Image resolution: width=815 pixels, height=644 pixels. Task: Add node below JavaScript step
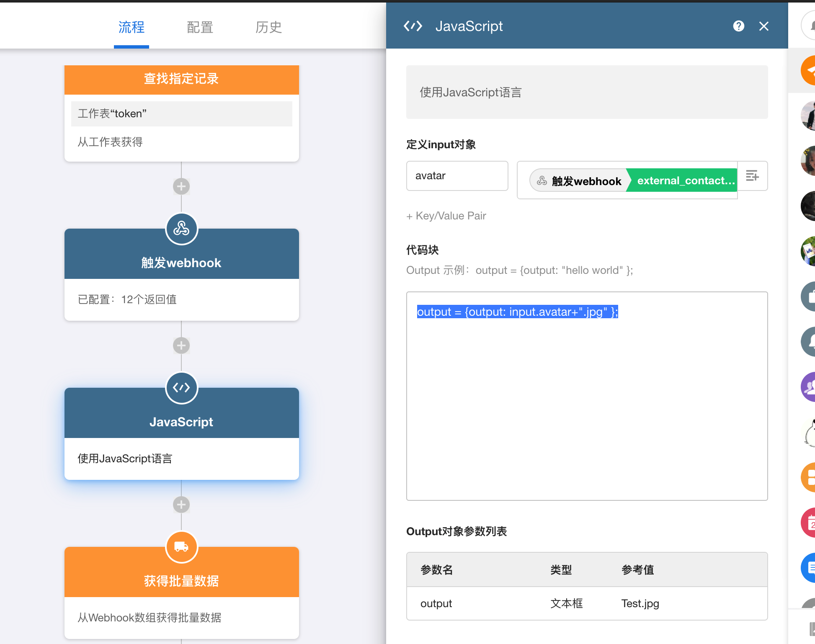pyautogui.click(x=181, y=505)
